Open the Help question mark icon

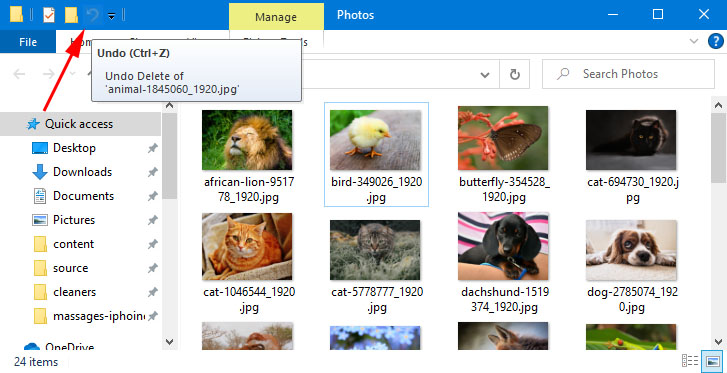716,42
